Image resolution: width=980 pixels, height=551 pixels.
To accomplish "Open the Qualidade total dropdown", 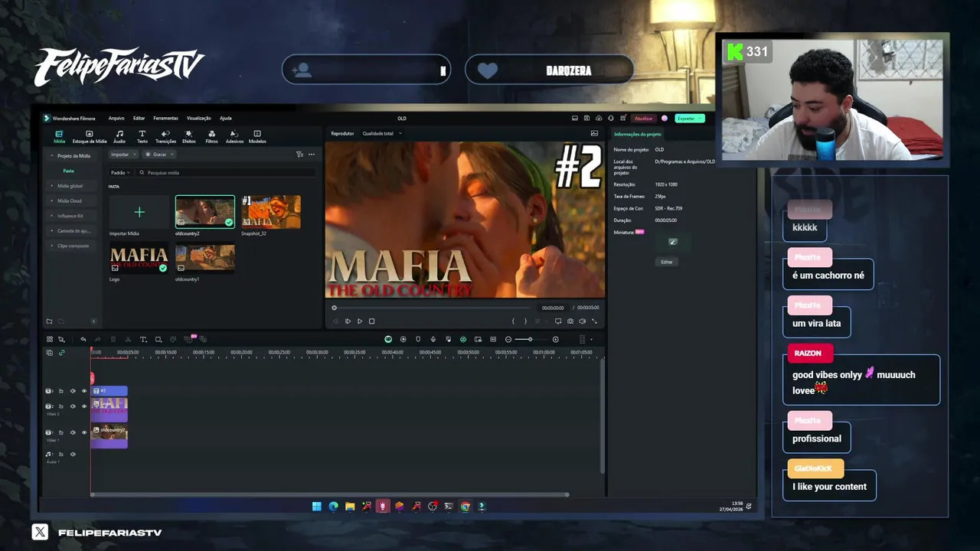I will coord(381,134).
